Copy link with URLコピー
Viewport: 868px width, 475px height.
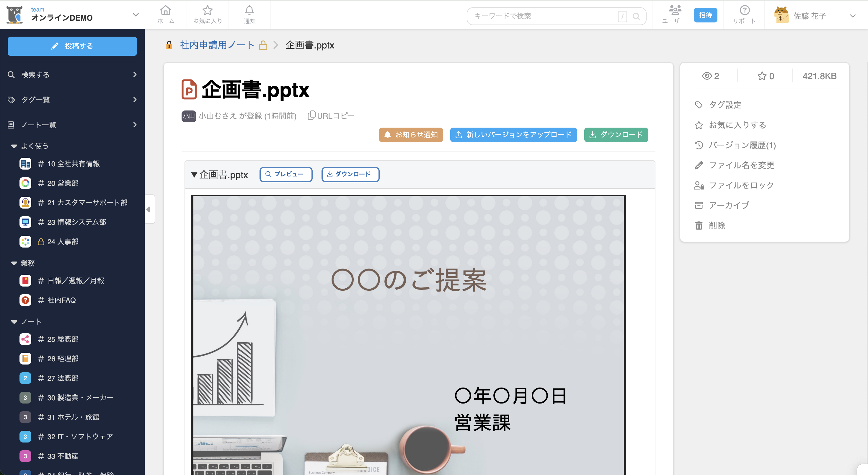[x=331, y=116]
